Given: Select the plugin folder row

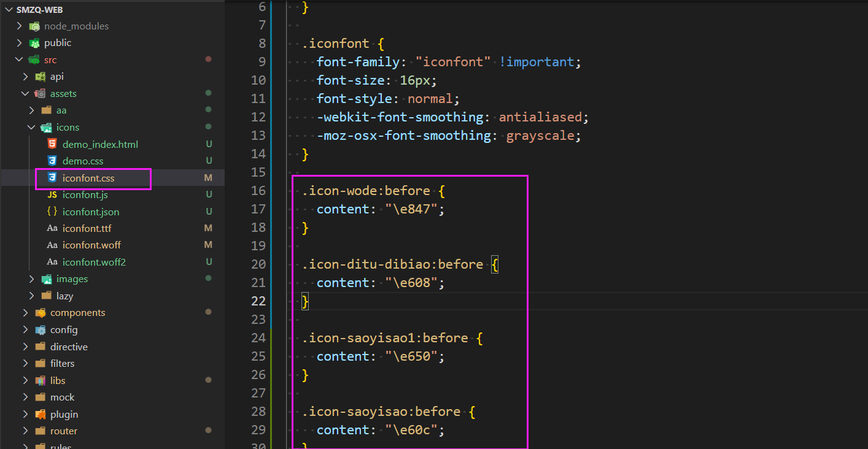Looking at the screenshot, I should point(112,415).
